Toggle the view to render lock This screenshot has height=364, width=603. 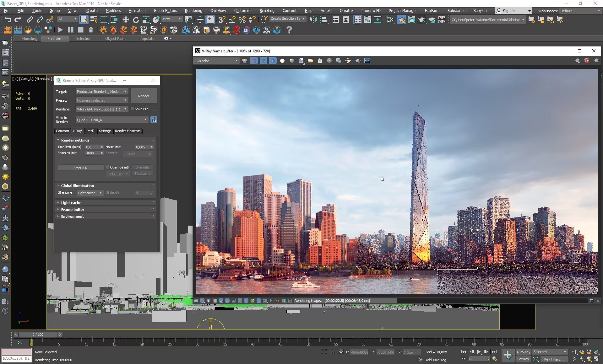154,120
